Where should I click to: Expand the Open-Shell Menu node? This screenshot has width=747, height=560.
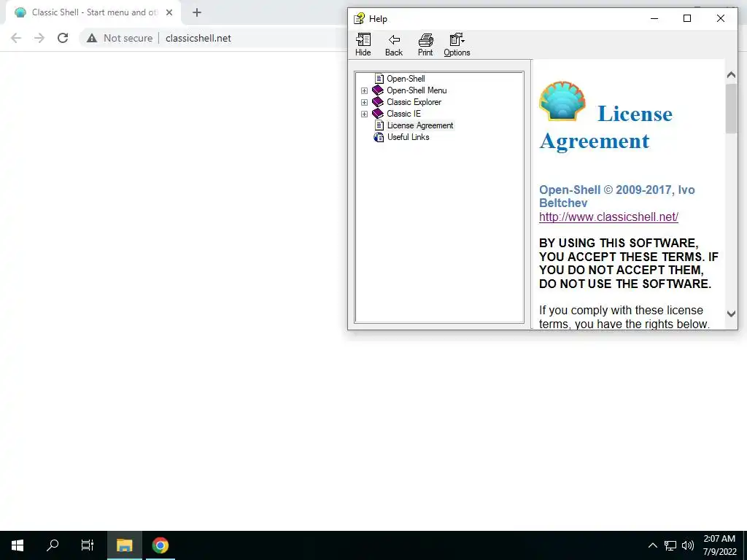click(365, 90)
